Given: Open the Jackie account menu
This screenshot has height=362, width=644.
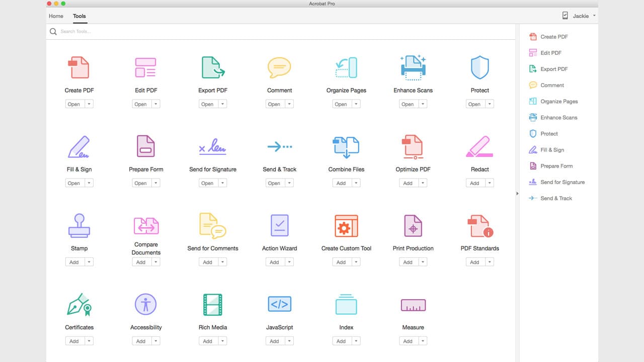Looking at the screenshot, I should pos(580,16).
